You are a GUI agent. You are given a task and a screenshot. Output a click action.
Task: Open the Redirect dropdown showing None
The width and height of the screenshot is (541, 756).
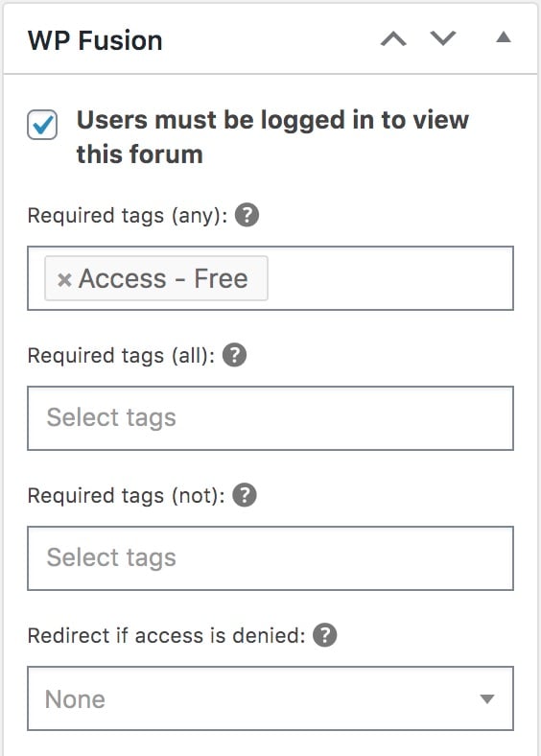270,698
